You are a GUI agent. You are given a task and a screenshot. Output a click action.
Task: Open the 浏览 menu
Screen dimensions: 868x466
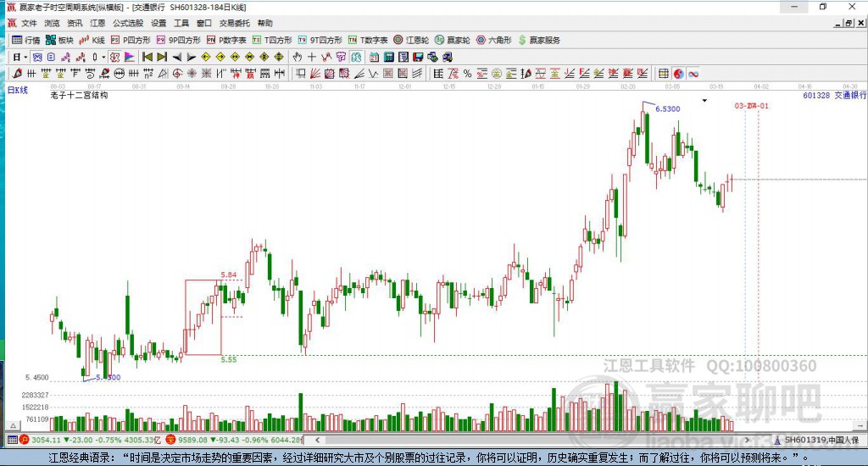pos(52,23)
